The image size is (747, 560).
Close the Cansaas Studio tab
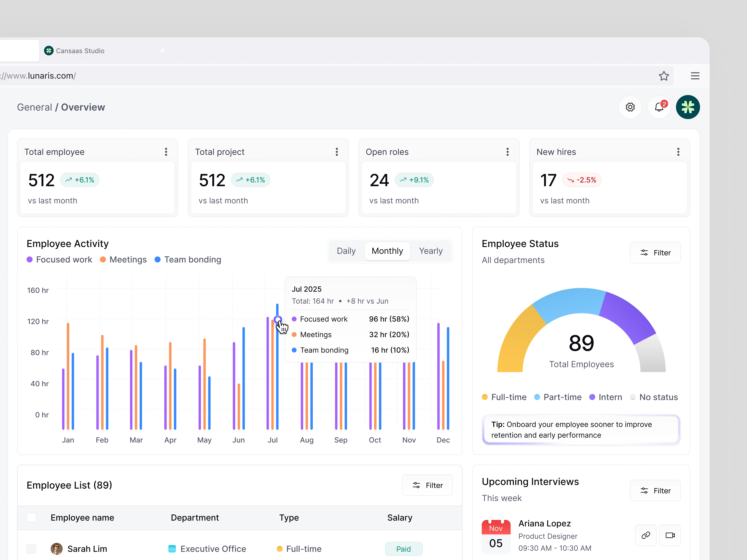(162, 51)
